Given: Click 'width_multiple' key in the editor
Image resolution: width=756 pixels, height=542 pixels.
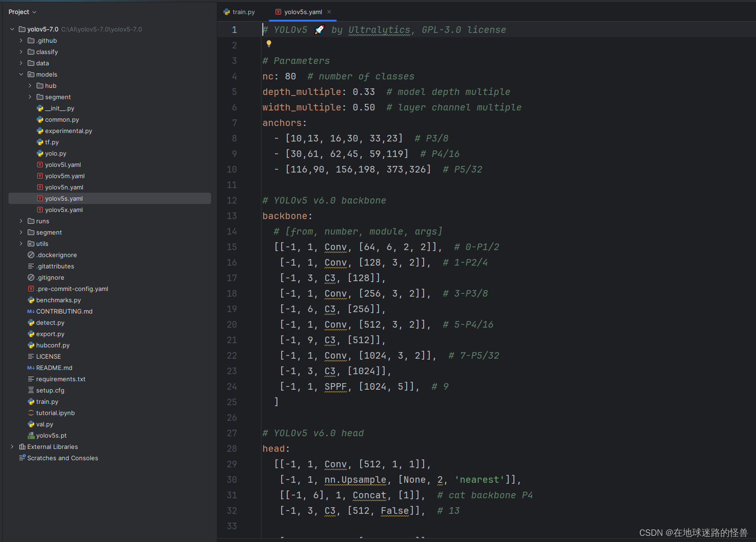Looking at the screenshot, I should click(x=302, y=107).
